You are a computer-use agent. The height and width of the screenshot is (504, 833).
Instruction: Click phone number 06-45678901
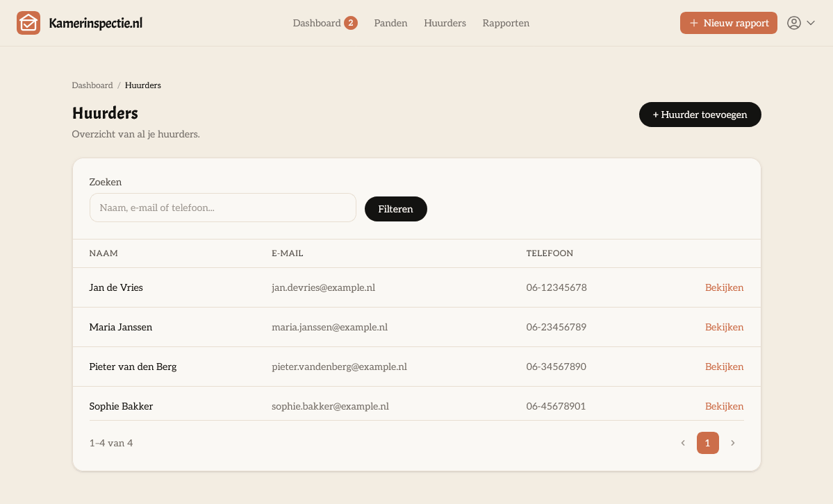[556, 406]
